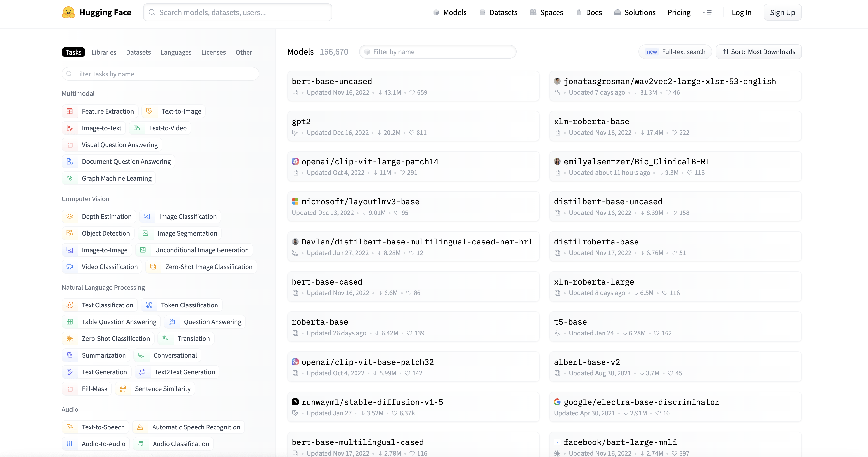Viewport: 868px width, 457px height.
Task: Click the Feature Extraction task icon
Action: pyautogui.click(x=70, y=111)
